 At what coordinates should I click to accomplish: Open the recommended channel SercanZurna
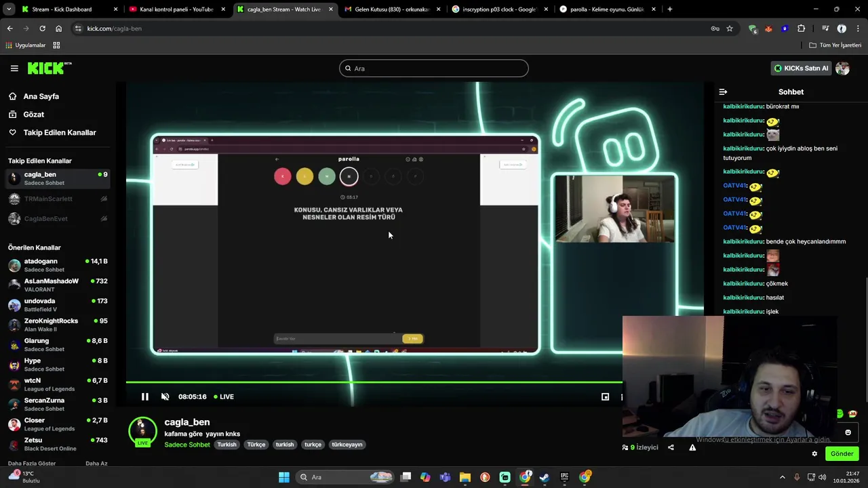tap(57, 404)
